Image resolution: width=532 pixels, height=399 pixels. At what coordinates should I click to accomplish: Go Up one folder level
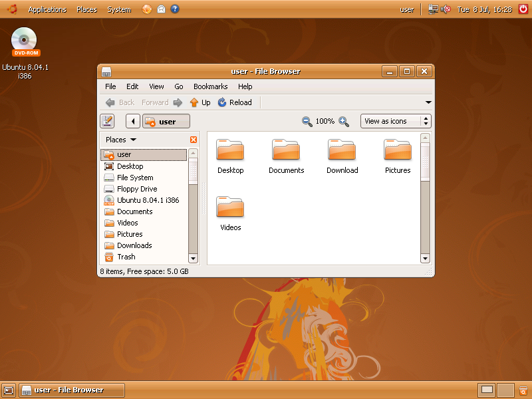click(201, 102)
